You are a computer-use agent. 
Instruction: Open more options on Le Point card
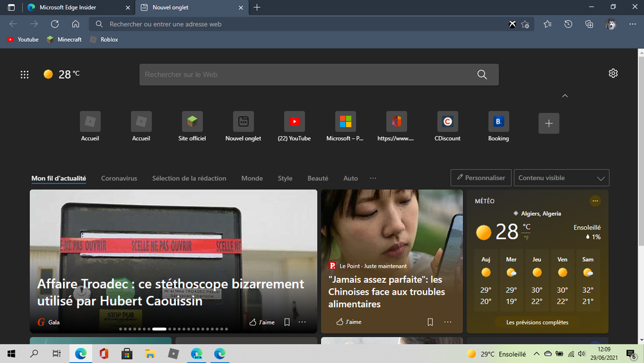click(x=447, y=322)
